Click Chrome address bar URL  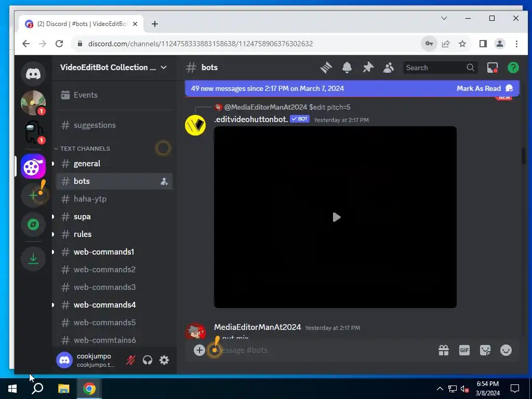[x=200, y=44]
